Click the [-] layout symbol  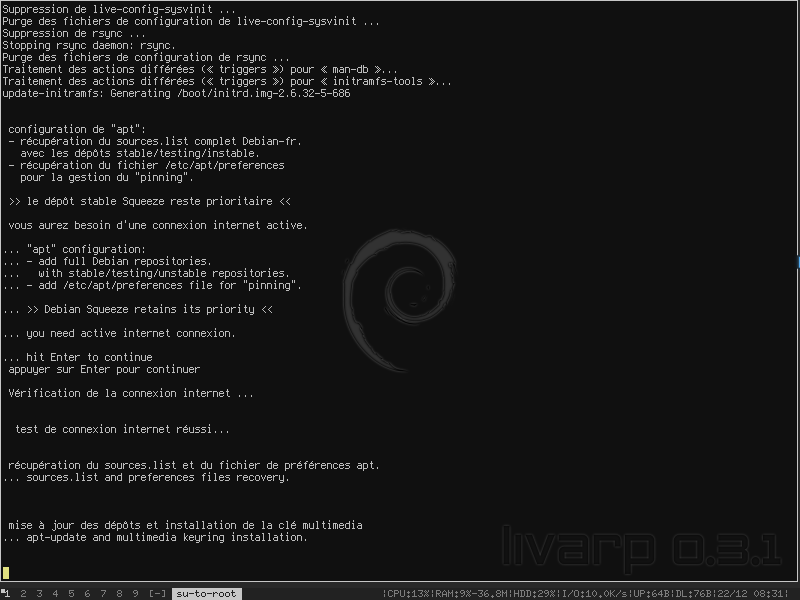pos(157,593)
